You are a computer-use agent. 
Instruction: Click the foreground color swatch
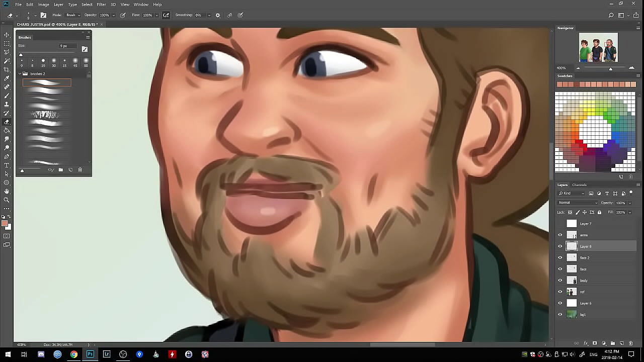tap(5, 224)
